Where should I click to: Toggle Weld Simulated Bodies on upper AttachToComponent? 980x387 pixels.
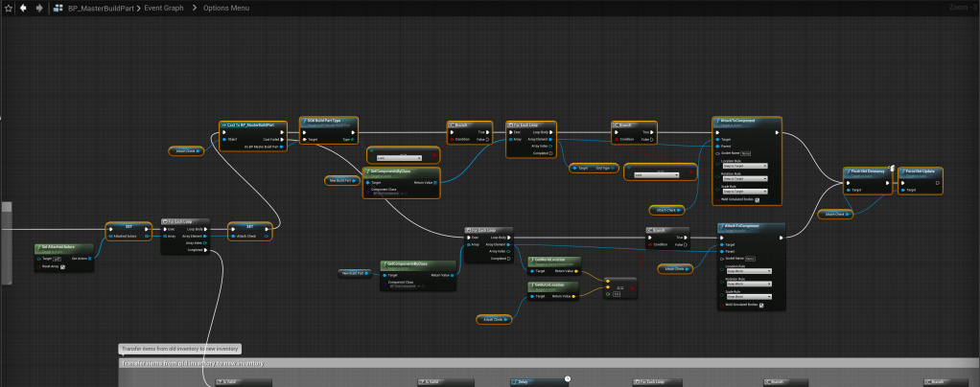[758, 199]
